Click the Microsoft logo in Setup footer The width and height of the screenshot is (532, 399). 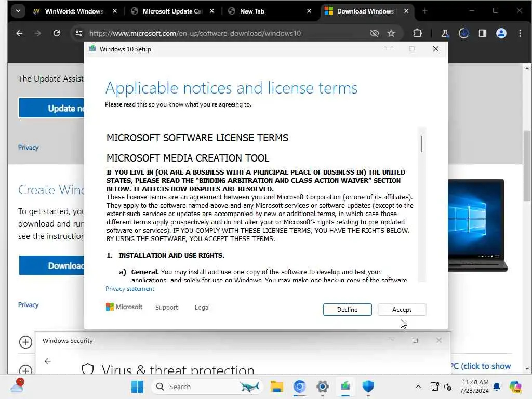(x=124, y=307)
